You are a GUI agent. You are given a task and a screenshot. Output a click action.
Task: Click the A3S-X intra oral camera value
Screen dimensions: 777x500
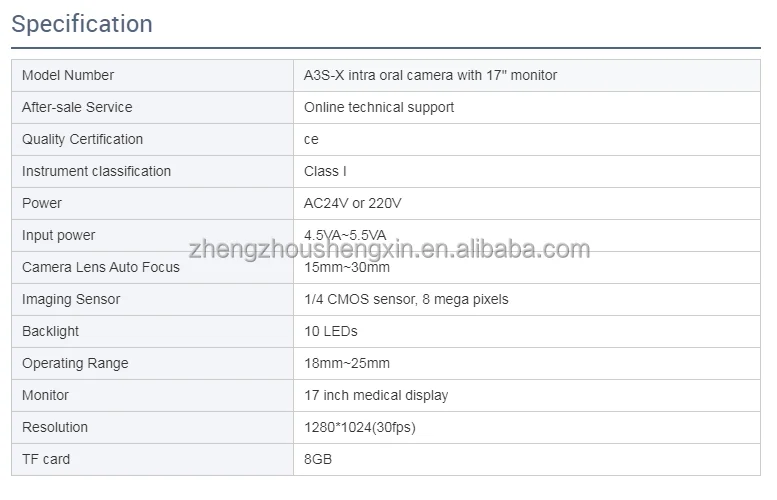[430, 75]
